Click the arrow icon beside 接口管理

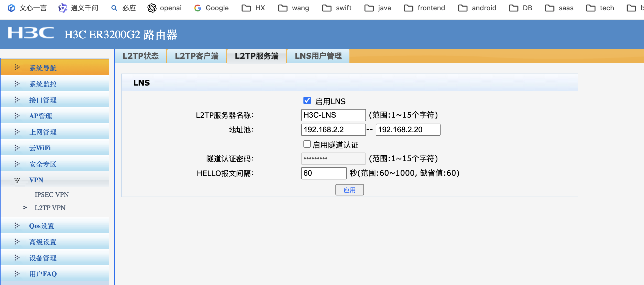(17, 99)
